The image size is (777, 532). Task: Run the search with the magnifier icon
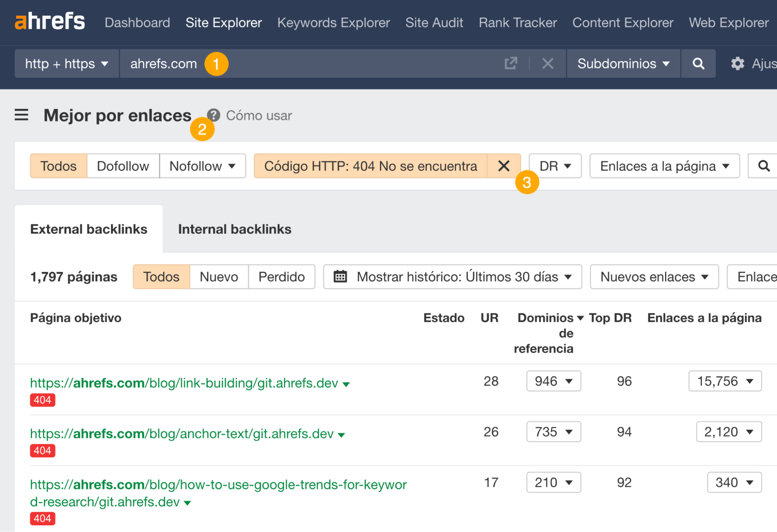698,63
